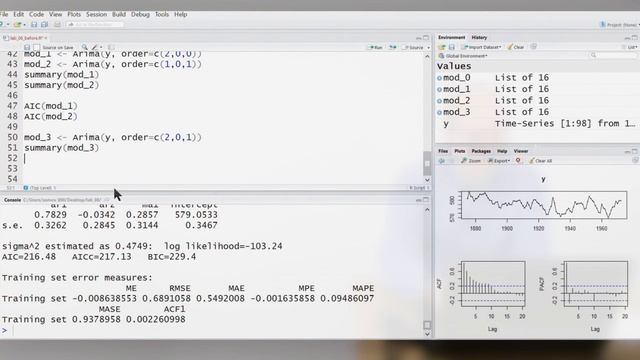
Task: Open an existing file from main toolbar
Action: [x=18, y=25]
